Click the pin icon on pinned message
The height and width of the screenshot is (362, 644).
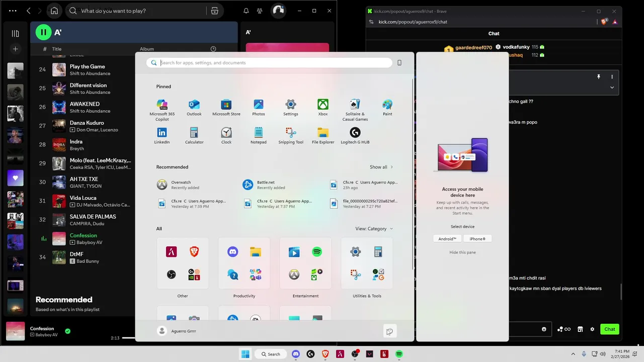tap(599, 76)
